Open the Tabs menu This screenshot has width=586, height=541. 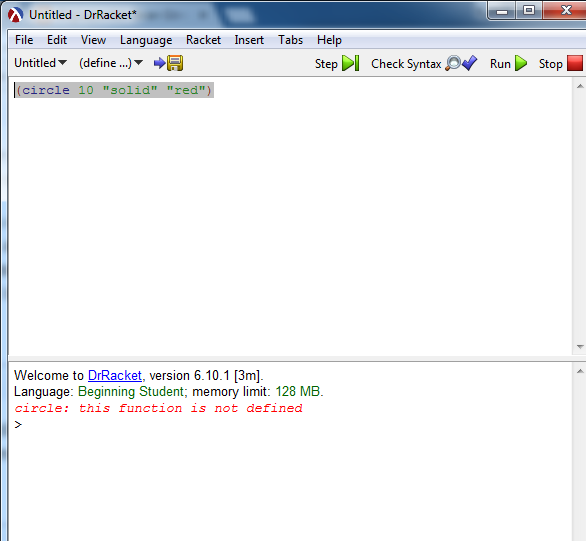pos(290,40)
